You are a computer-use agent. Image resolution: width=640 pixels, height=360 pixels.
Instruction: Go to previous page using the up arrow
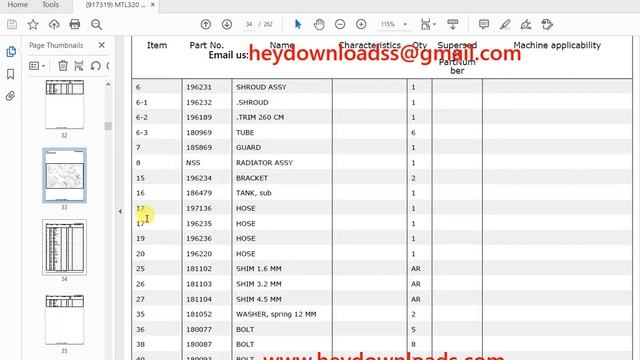(206, 24)
